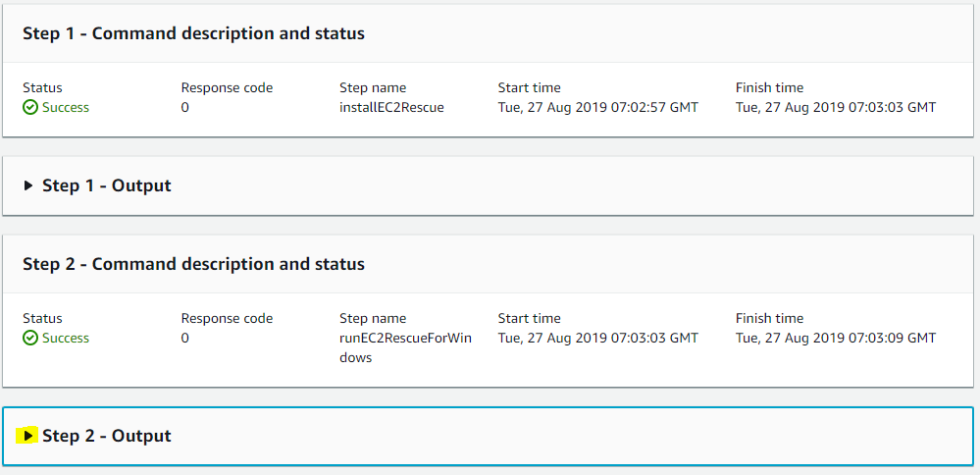Screen dimensions: 980x475
Task: Click the Step 2 - Command description heading
Action: 194,264
